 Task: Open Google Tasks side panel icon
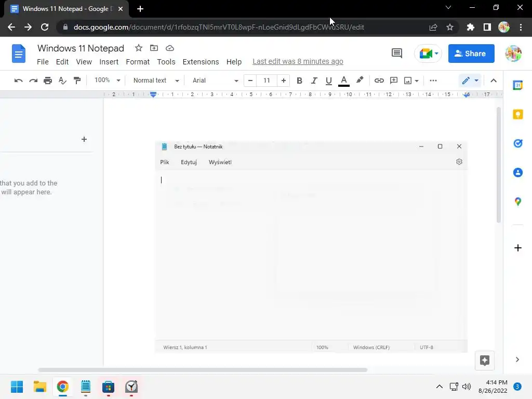pos(517,143)
